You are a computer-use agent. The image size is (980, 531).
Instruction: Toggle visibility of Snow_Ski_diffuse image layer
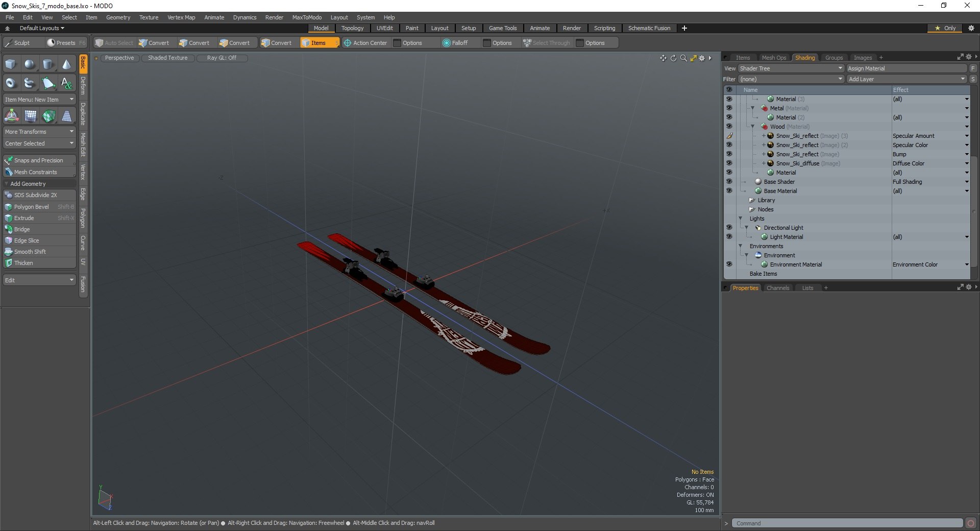(729, 163)
